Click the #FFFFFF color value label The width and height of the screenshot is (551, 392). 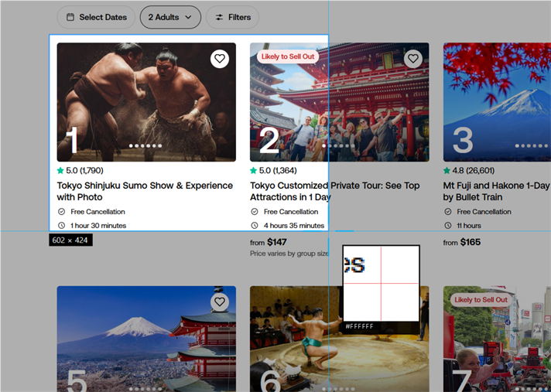[x=360, y=327]
